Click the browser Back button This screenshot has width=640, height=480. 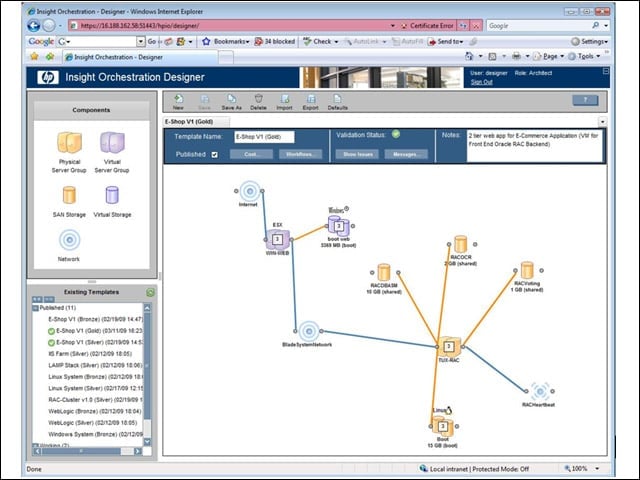click(34, 26)
